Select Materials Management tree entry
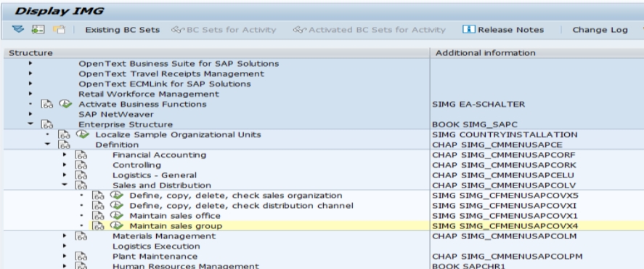644x269 pixels. coord(164,236)
